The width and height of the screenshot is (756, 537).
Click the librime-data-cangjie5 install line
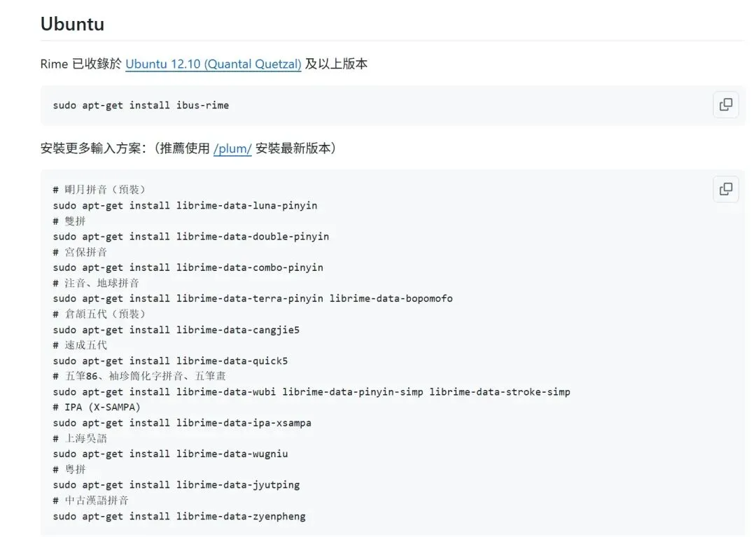pyautogui.click(x=176, y=330)
